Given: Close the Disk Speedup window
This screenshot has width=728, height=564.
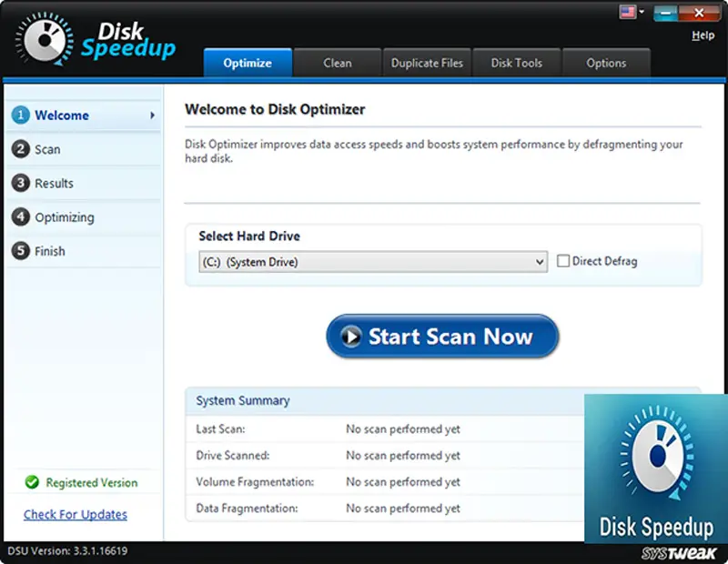Looking at the screenshot, I should 699,13.
